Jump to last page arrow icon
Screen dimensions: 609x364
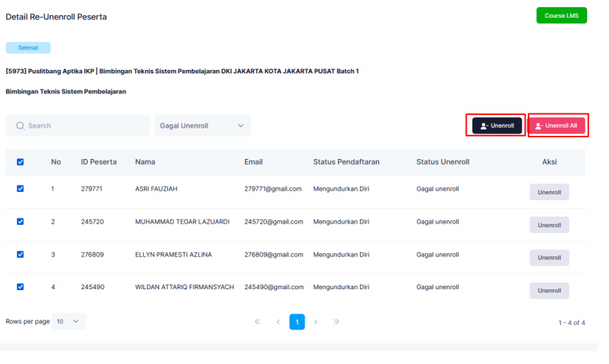pos(336,322)
